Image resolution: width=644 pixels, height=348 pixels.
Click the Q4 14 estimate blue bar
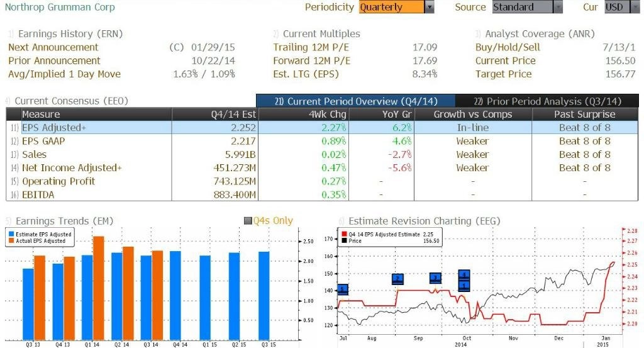pyautogui.click(x=175, y=295)
